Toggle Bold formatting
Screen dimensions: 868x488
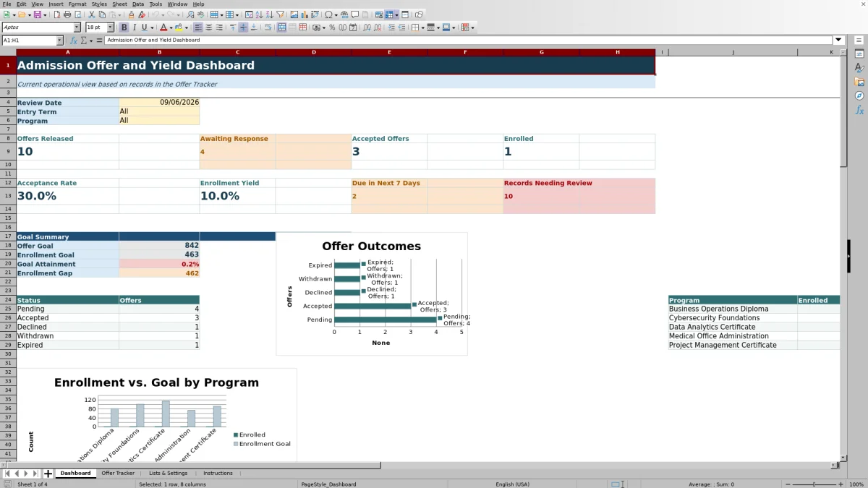pos(124,27)
